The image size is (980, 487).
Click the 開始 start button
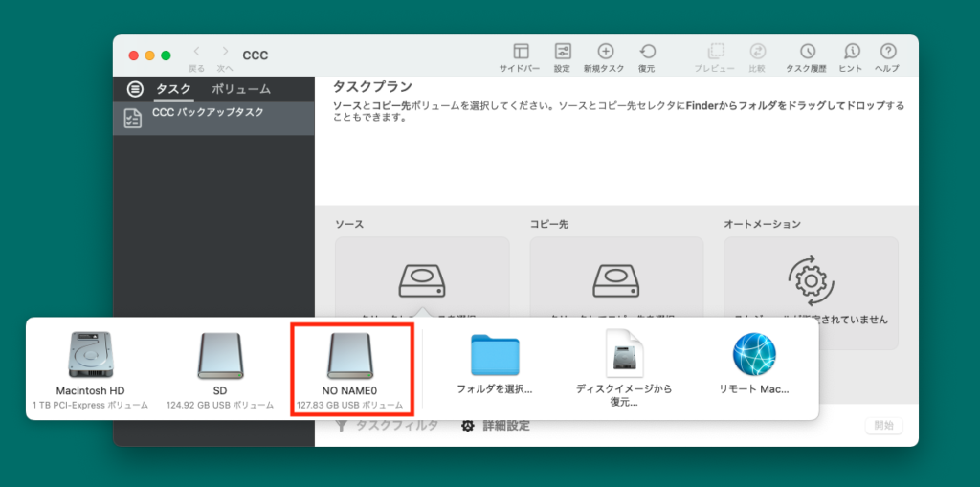pos(883,426)
